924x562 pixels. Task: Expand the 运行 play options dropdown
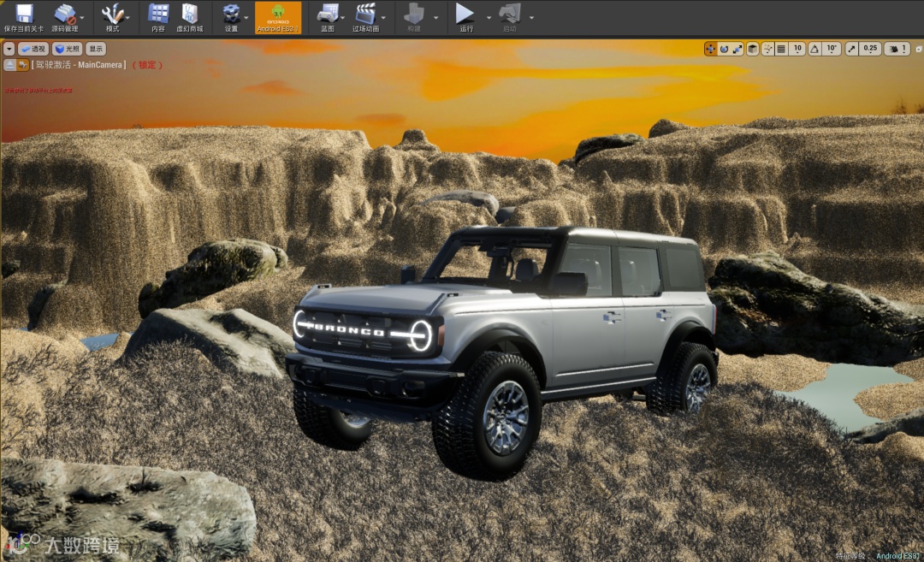(x=489, y=18)
